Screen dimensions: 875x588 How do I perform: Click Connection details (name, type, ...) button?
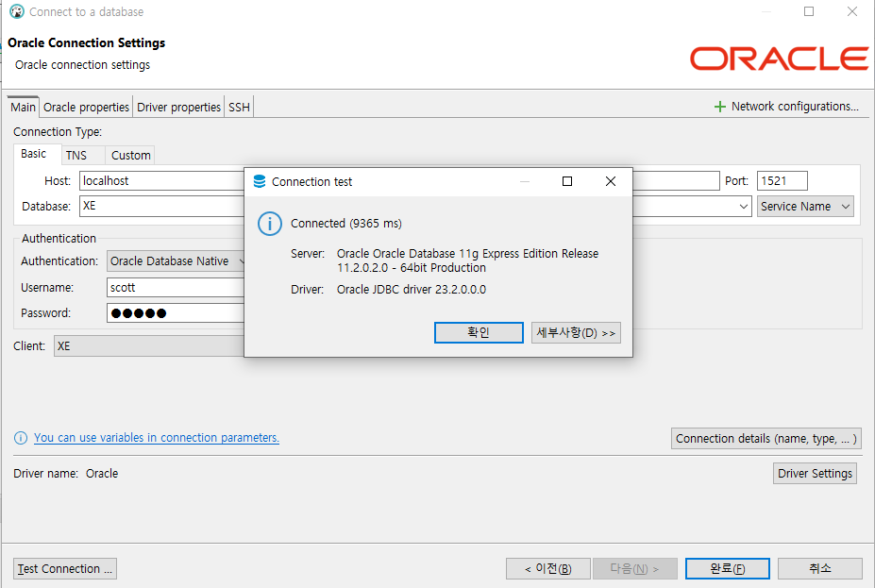coord(766,439)
